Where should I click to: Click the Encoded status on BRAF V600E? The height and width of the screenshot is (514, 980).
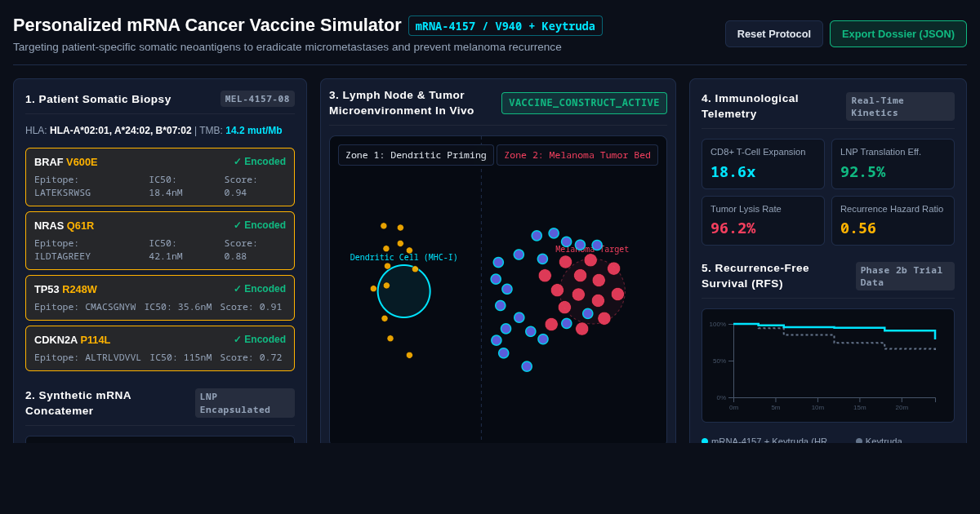(x=260, y=162)
